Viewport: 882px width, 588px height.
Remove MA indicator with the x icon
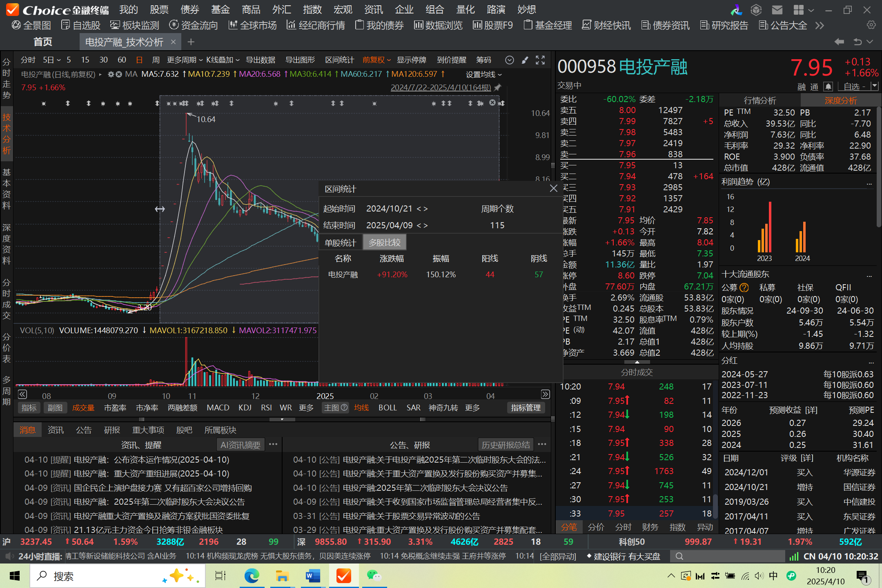[x=119, y=74]
